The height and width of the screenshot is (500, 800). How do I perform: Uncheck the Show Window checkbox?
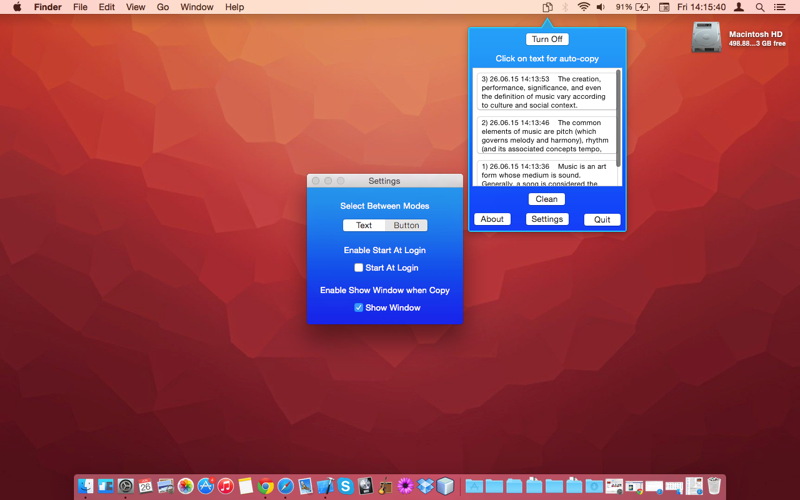coord(359,307)
